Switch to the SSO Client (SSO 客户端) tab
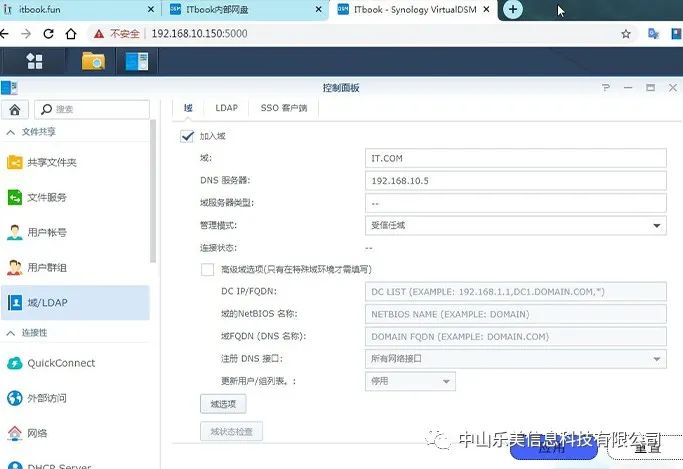Viewport: 683px width, 469px height. (284, 108)
